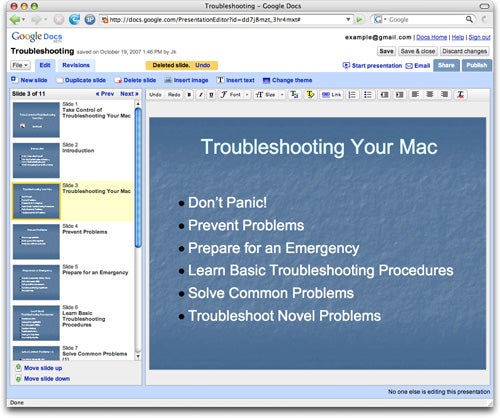Remove formatting with the red T icon
The width and height of the screenshot is (500, 418).
tap(461, 95)
